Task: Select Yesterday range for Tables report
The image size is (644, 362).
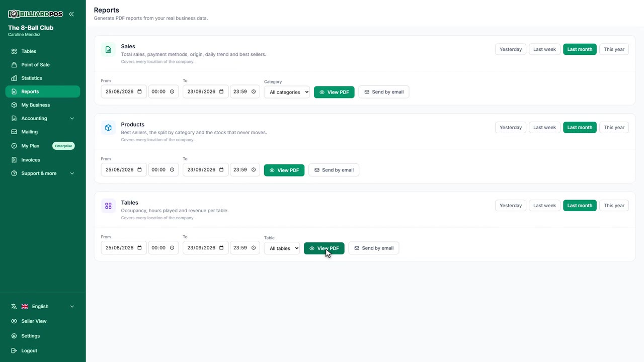Action: 511,205
